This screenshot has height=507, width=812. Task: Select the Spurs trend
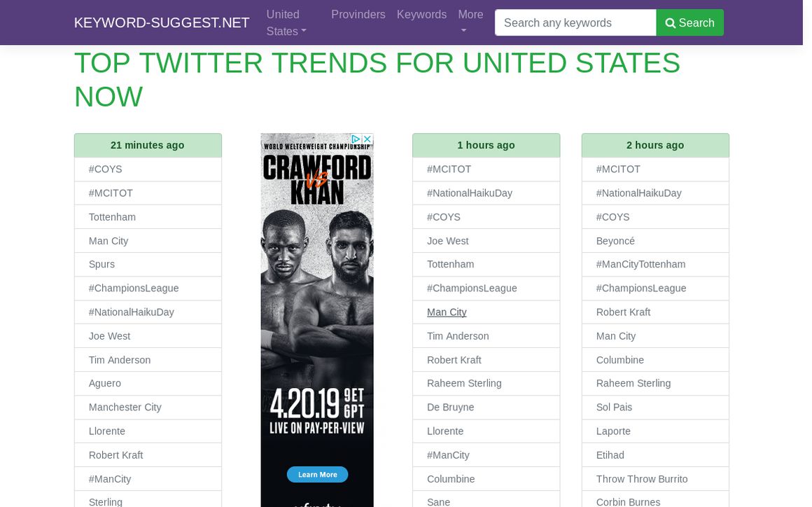point(101,265)
